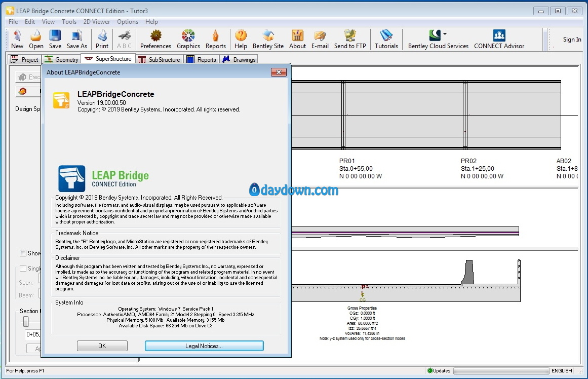Viewport: 588px width, 379px height.
Task: Open Tutorials toolbar icon
Action: click(x=386, y=40)
